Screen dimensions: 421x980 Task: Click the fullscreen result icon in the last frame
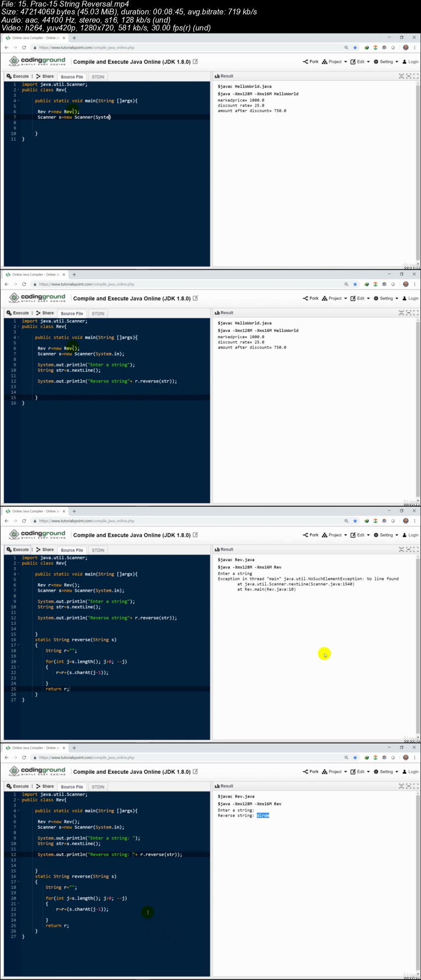click(x=416, y=786)
